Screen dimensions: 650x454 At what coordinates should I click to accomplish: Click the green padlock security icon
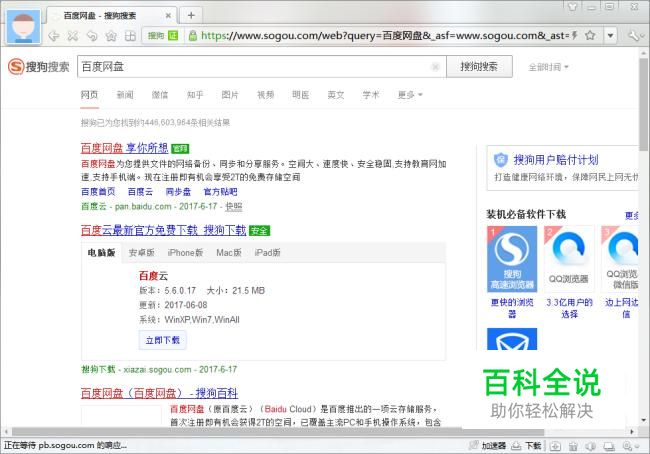coord(192,36)
